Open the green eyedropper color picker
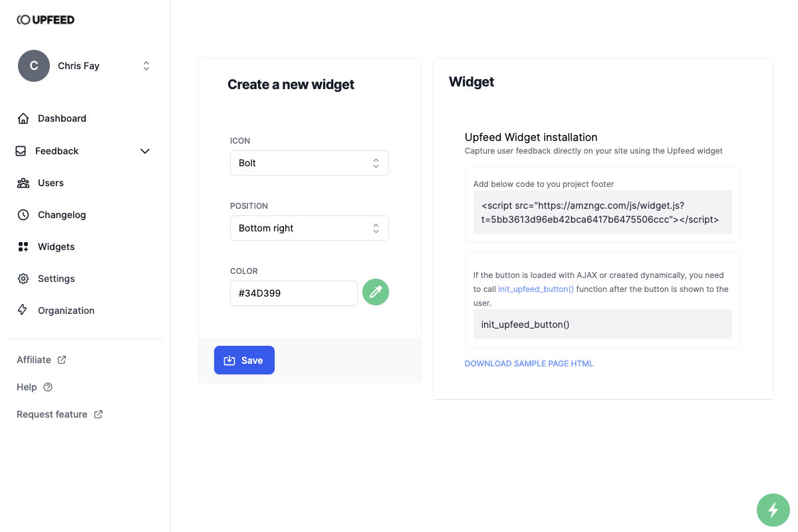Screen dimensions: 798x532 point(376,292)
